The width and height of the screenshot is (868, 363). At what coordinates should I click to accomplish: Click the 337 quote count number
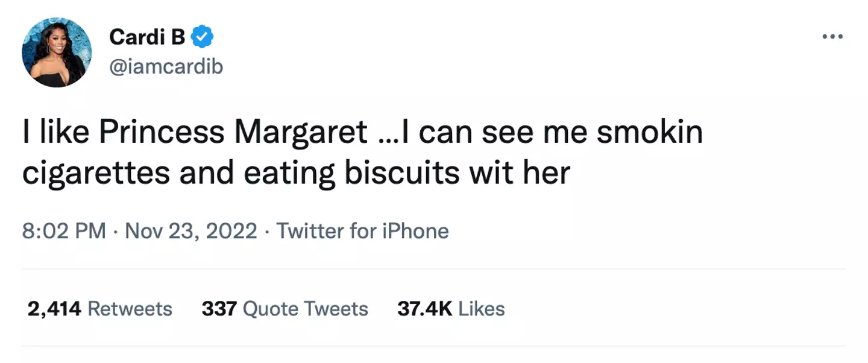(218, 309)
